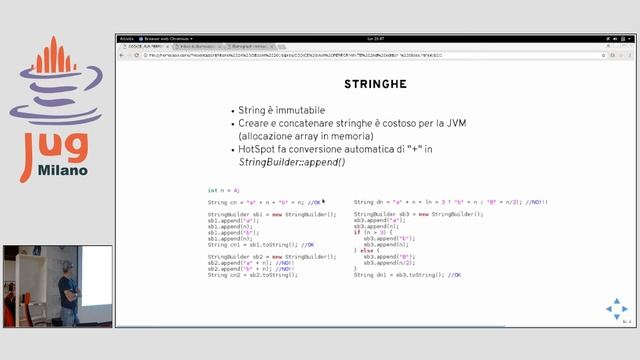Click 'sb3.append("b");' code line
The height and width of the screenshot is (360, 640).
click(x=389, y=238)
